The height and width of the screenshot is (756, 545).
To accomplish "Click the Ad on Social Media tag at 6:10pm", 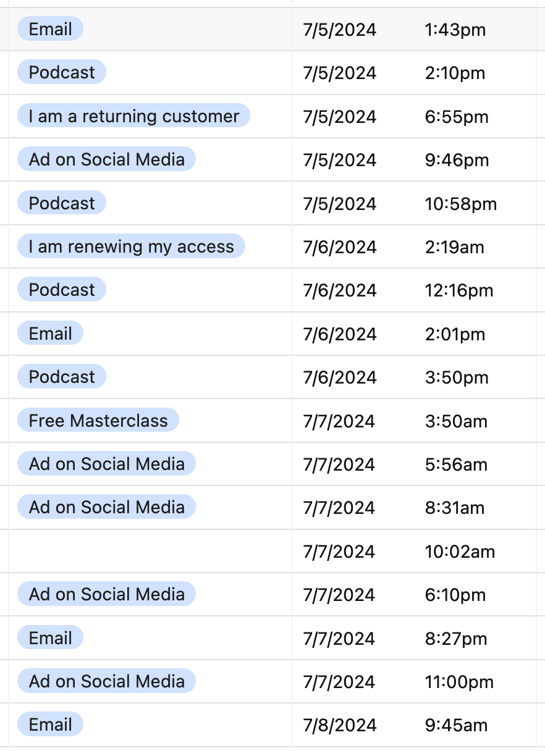I will [106, 594].
